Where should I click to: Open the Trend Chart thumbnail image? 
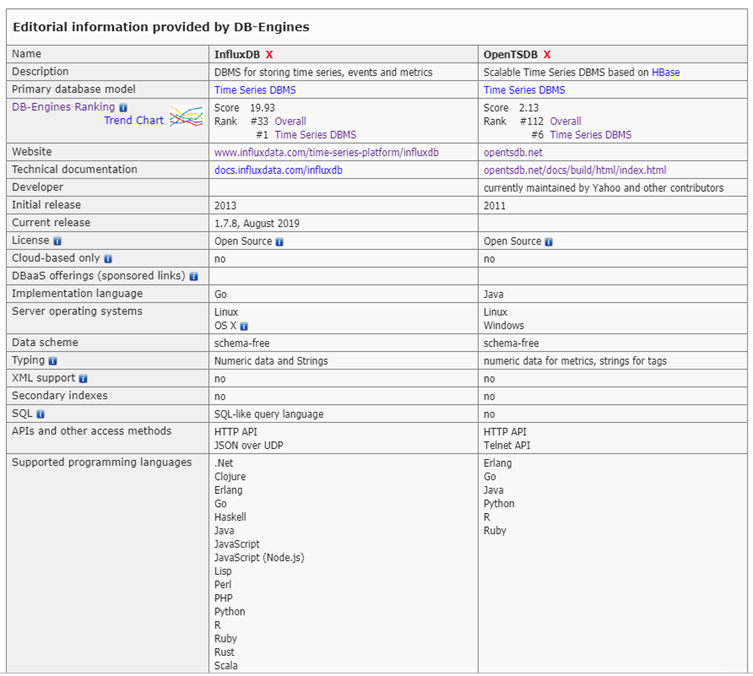[x=186, y=116]
